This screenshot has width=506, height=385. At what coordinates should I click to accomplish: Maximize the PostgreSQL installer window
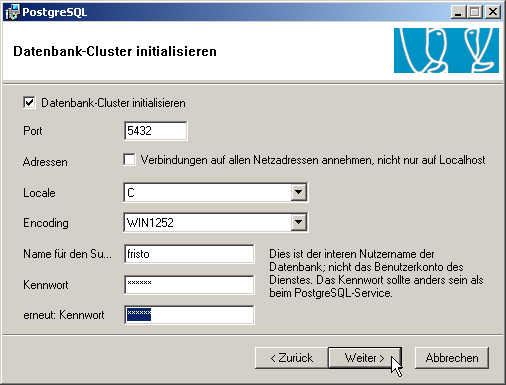click(475, 12)
